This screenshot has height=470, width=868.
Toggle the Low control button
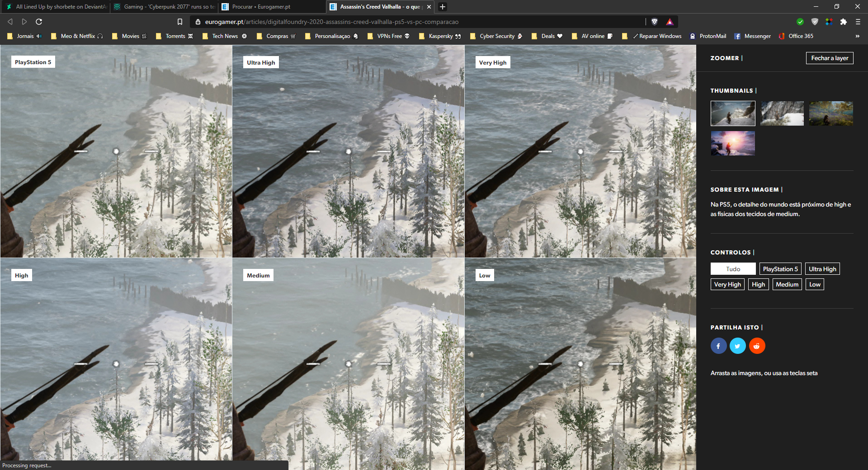point(815,284)
